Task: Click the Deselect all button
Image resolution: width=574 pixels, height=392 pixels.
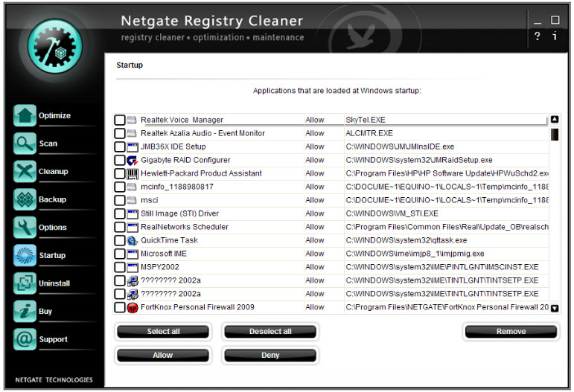Action: [270, 332]
